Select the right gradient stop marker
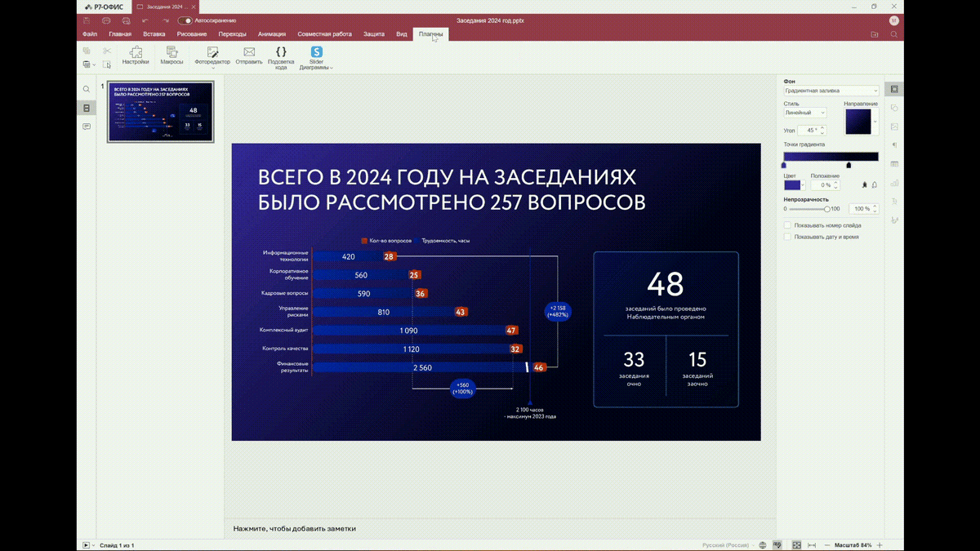 (x=849, y=165)
